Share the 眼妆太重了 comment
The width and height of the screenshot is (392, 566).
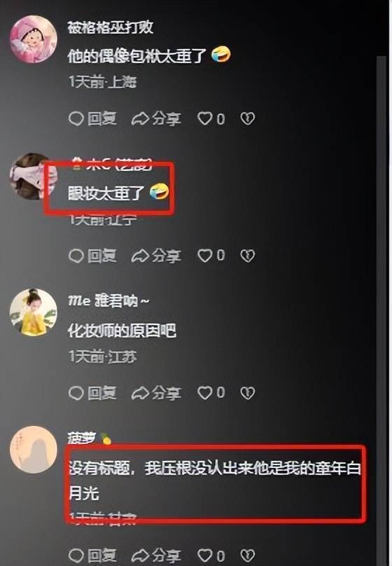click(x=156, y=256)
